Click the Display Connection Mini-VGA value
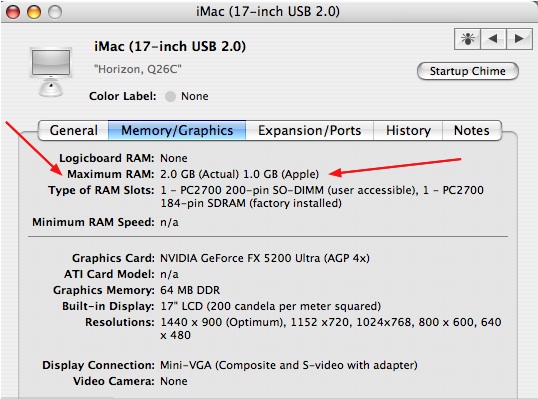This screenshot has height=399, width=538. [289, 365]
